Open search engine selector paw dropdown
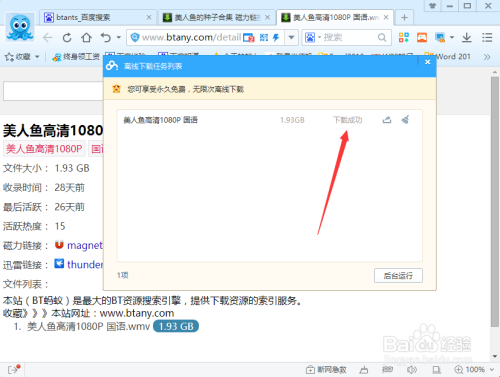Image resolution: width=500 pixels, height=377 pixels. coord(313,37)
